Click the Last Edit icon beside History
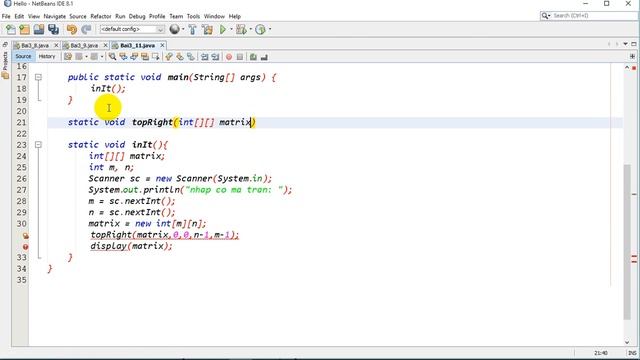This screenshot has height=360, width=640. [68, 57]
